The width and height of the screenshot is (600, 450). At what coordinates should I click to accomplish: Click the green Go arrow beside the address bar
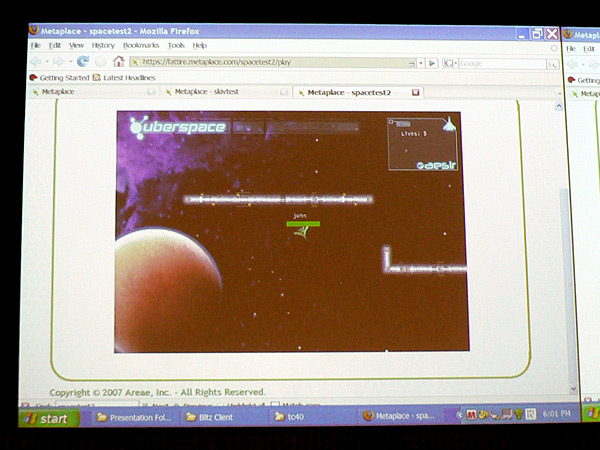(432, 63)
